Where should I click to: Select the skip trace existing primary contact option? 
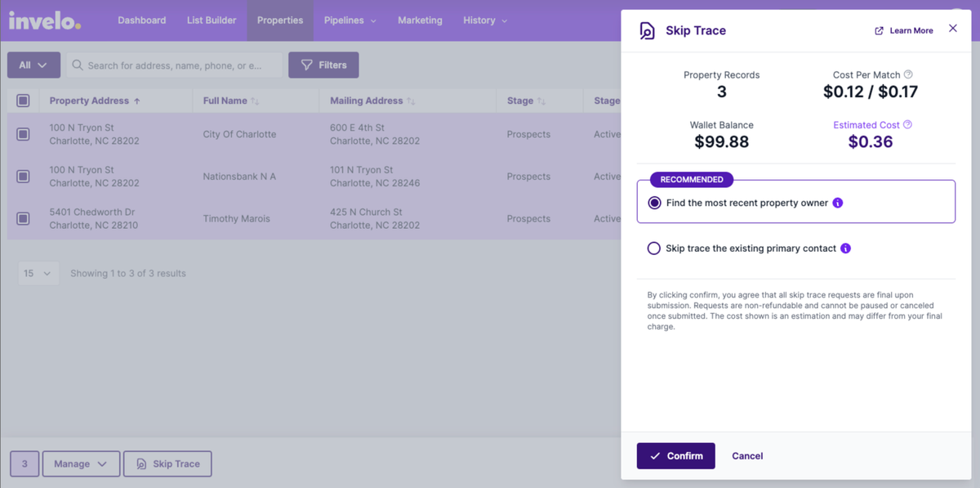click(x=653, y=248)
